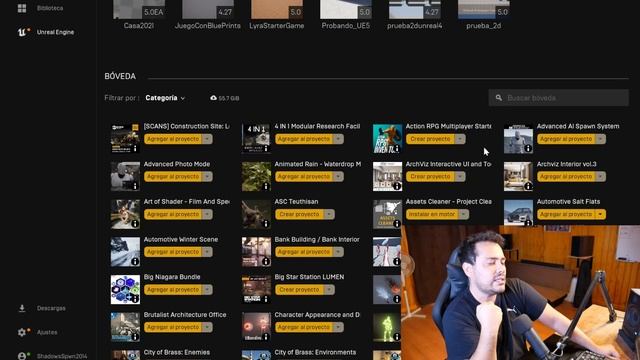The width and height of the screenshot is (640, 360).
Task: Show info for Art of Shader thumbnail
Action: click(x=135, y=224)
